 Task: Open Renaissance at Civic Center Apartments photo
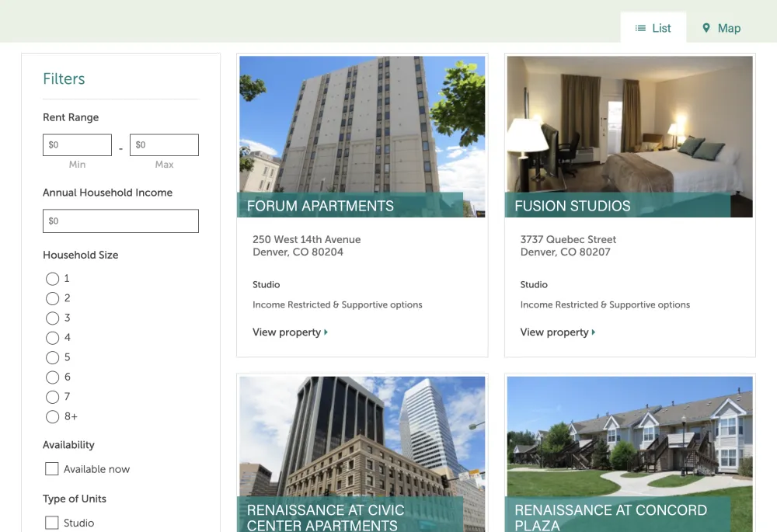pos(362,435)
